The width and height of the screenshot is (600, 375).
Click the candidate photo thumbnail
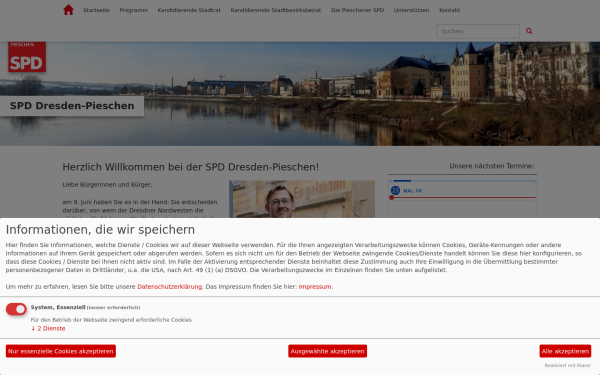point(302,199)
